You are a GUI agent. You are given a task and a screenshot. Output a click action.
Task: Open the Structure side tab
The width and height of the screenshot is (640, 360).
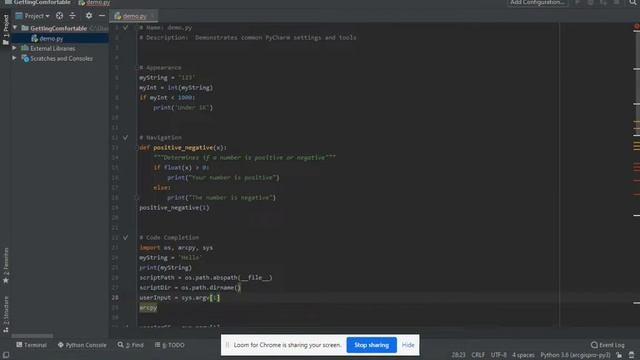[6, 314]
